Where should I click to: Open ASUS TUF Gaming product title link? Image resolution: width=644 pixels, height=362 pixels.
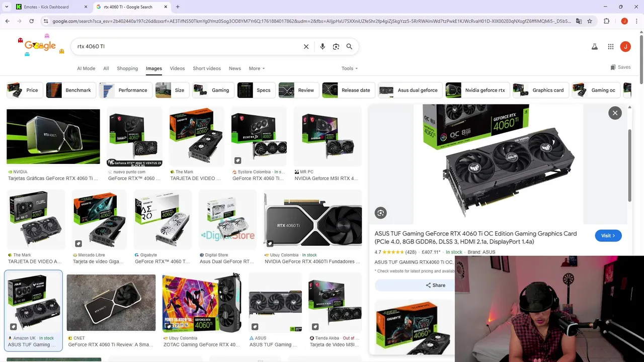[475, 238]
